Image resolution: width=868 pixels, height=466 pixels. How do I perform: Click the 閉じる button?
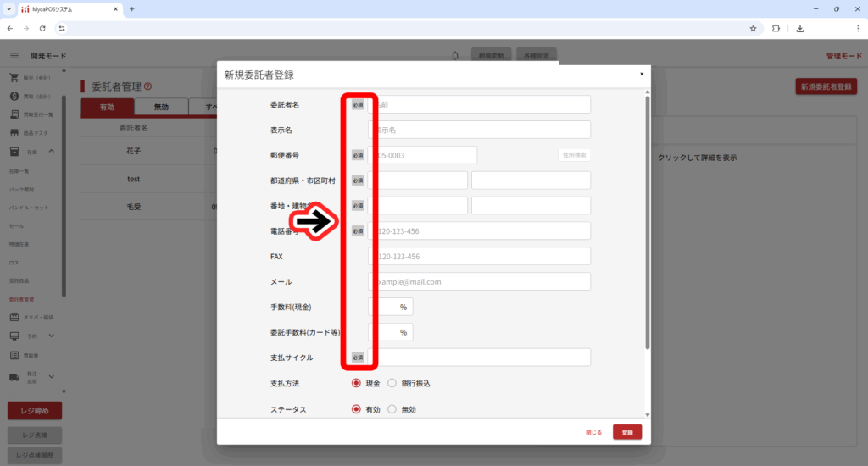coord(593,432)
